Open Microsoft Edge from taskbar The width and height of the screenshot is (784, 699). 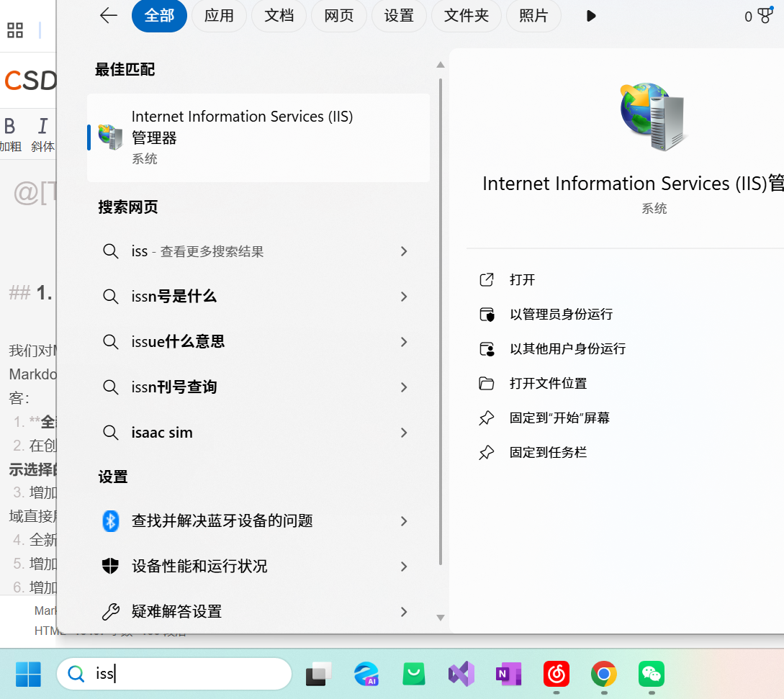pyautogui.click(x=366, y=674)
